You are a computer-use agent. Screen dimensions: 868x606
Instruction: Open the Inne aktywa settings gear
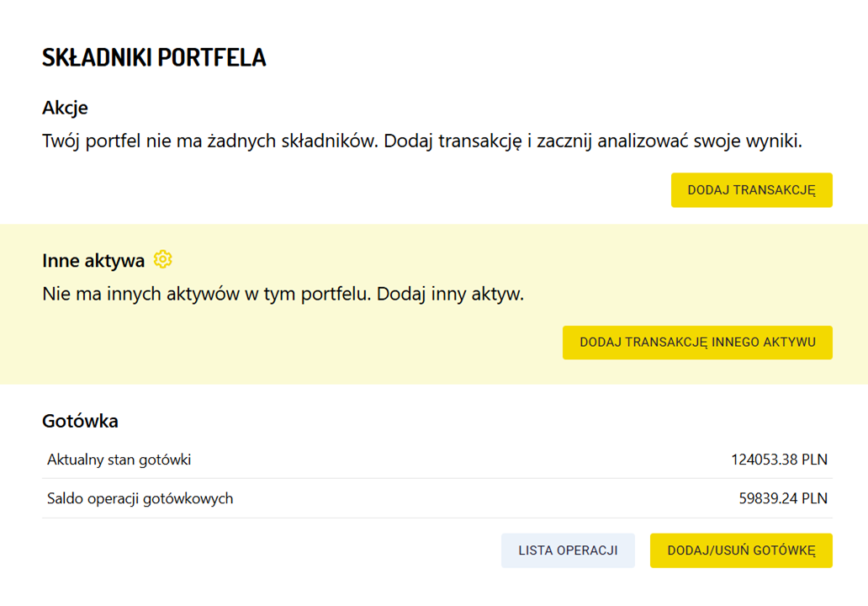click(x=163, y=260)
